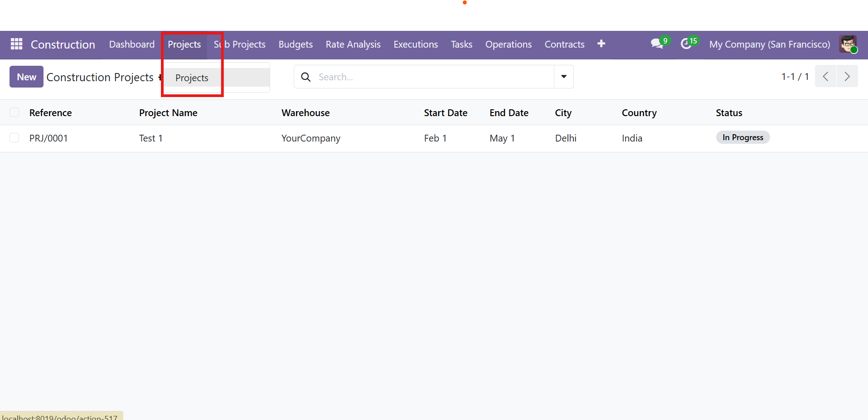Expand the search filters dropdown arrow
The height and width of the screenshot is (420, 868).
(563, 77)
